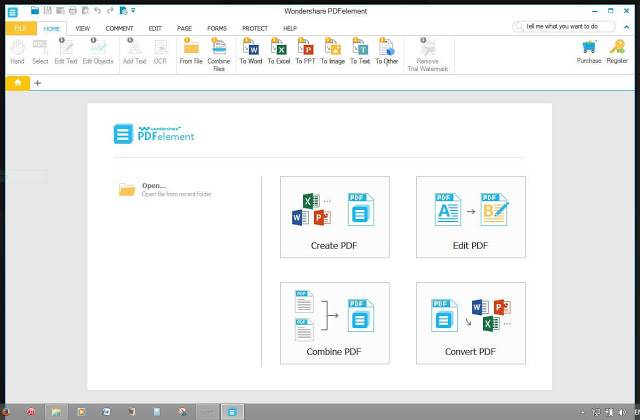Choose the Edit Text tool
Image resolution: width=640 pixels, height=420 pixels.
pyautogui.click(x=66, y=52)
